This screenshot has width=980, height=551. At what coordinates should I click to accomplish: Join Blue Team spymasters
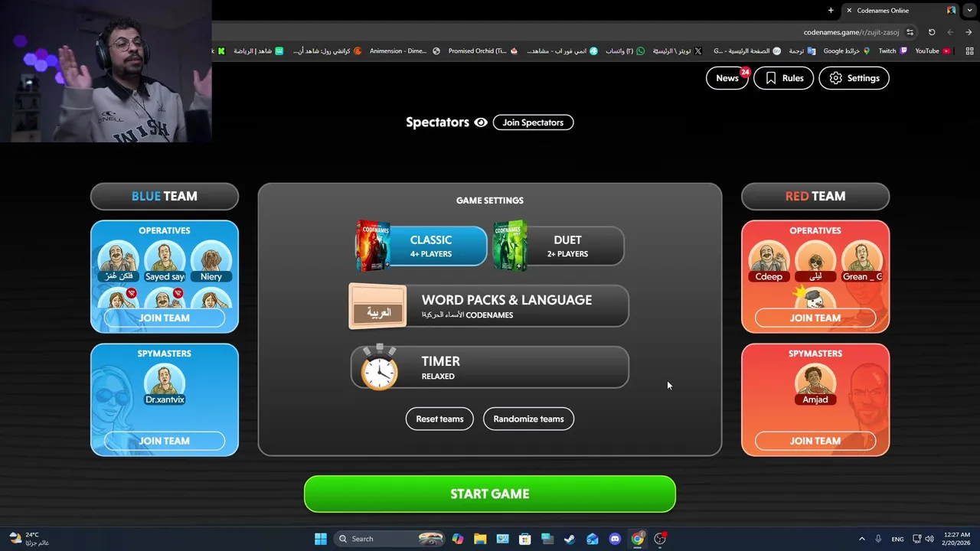(x=165, y=441)
